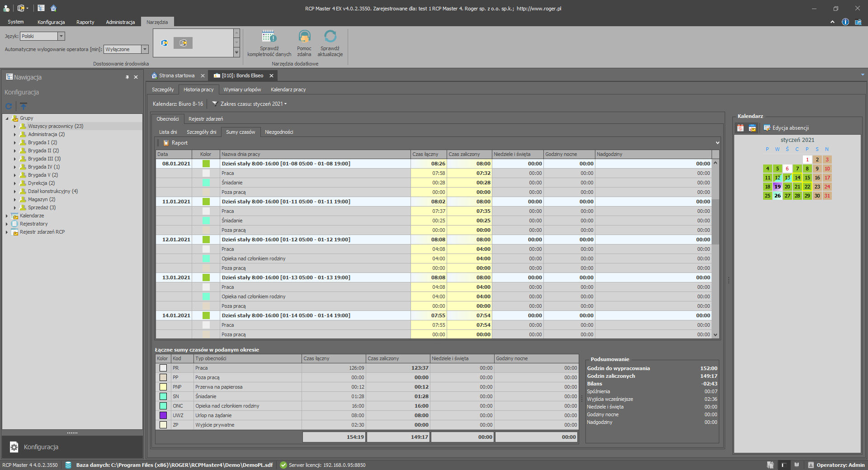Screen dimensions: 868x470
Task: Open Pomoc zdalna remote help
Action: pos(304,37)
